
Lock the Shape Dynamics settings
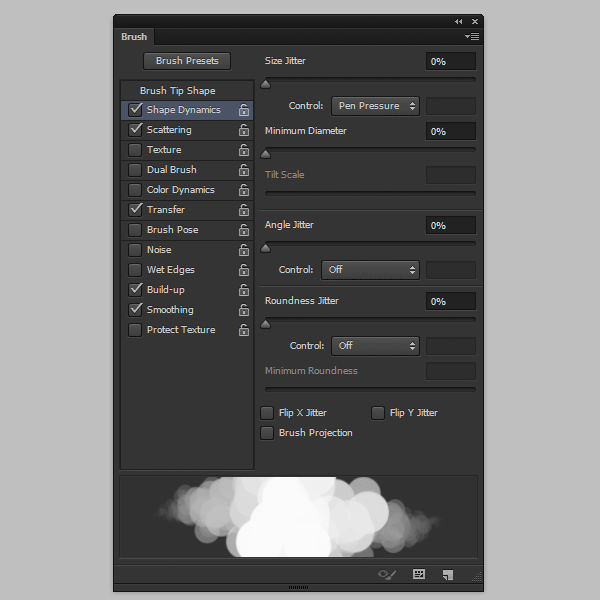[x=243, y=110]
